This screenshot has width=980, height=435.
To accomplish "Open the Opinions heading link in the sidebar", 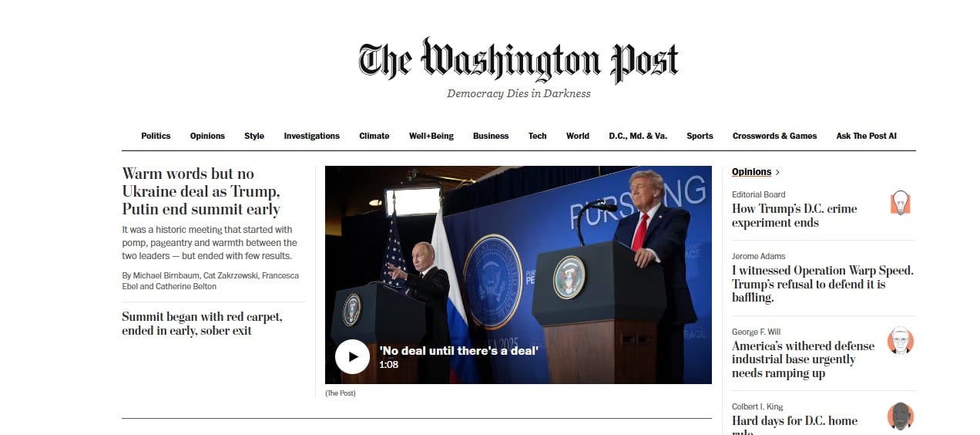I will 751,172.
